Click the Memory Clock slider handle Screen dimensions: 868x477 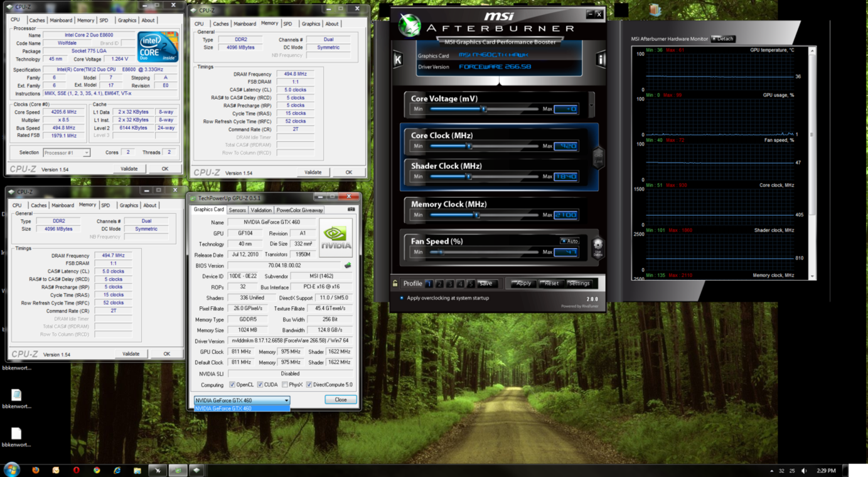476,215
